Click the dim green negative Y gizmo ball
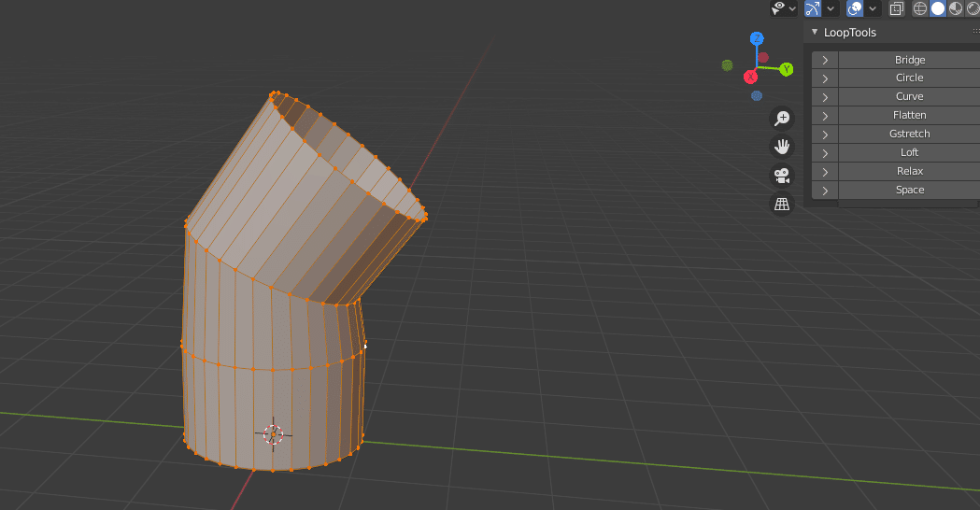The width and height of the screenshot is (980, 510). pos(727,65)
